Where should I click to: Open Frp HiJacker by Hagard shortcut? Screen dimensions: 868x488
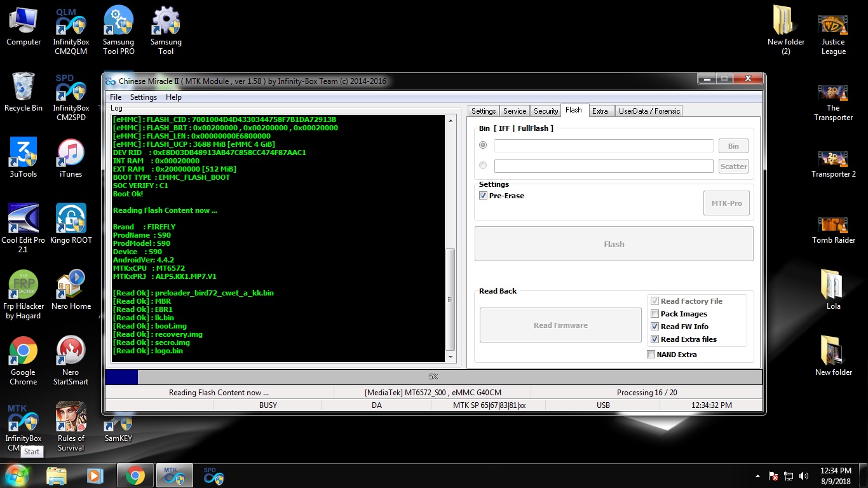24,295
